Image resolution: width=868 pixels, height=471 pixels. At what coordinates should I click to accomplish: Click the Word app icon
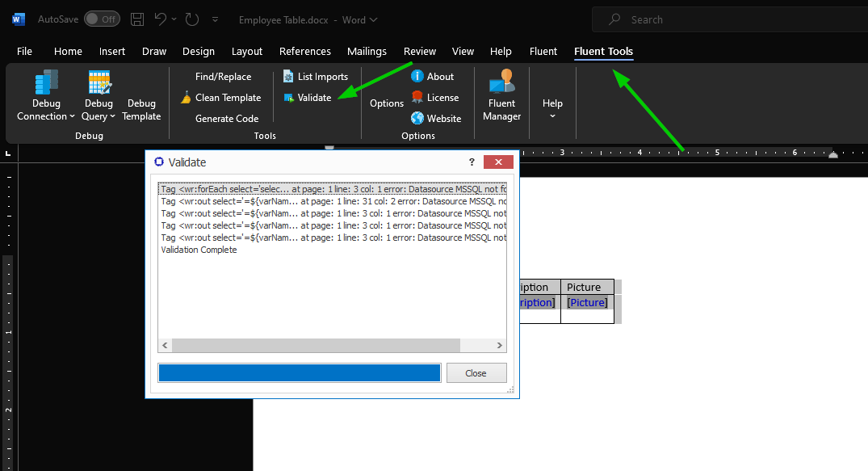pos(19,19)
